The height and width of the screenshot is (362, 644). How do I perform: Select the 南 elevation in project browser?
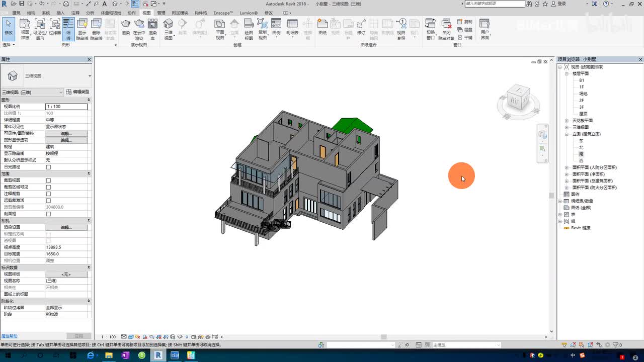581,154
